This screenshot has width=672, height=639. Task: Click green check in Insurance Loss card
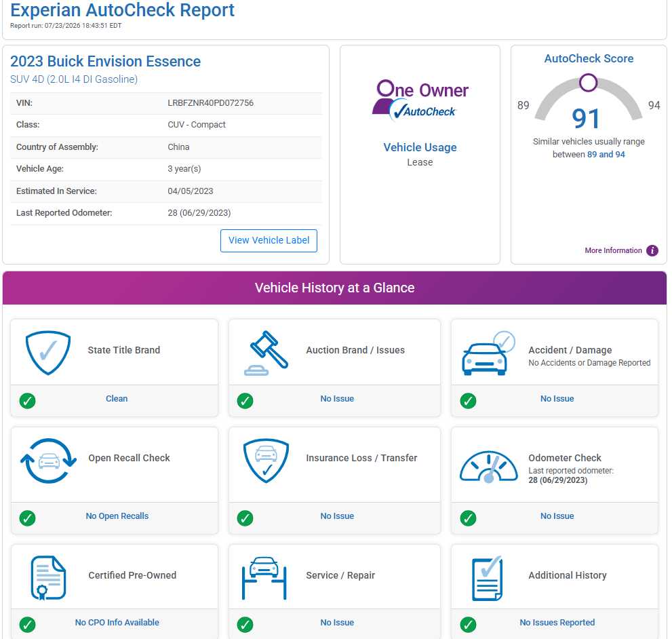(x=245, y=518)
